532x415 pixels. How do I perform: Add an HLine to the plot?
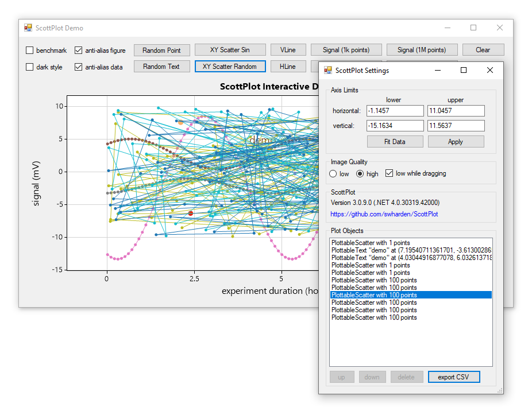288,67
